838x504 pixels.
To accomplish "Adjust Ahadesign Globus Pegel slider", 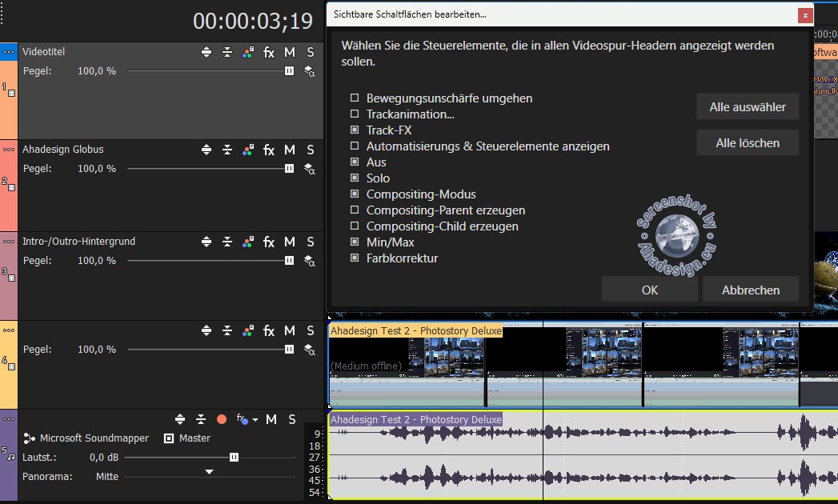I will [x=289, y=169].
